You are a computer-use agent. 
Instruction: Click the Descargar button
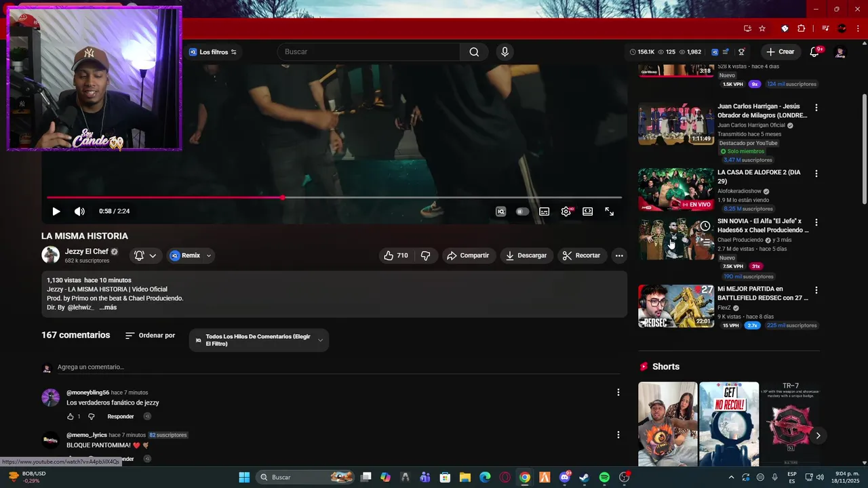[x=526, y=256]
